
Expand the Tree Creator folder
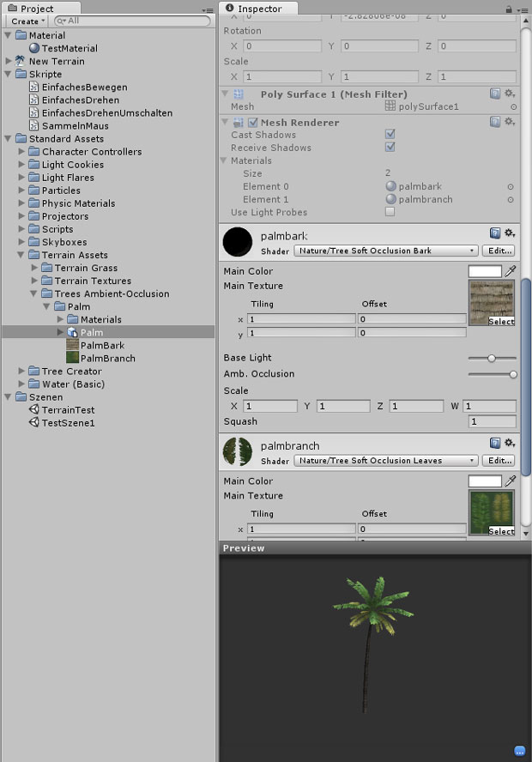[22, 371]
